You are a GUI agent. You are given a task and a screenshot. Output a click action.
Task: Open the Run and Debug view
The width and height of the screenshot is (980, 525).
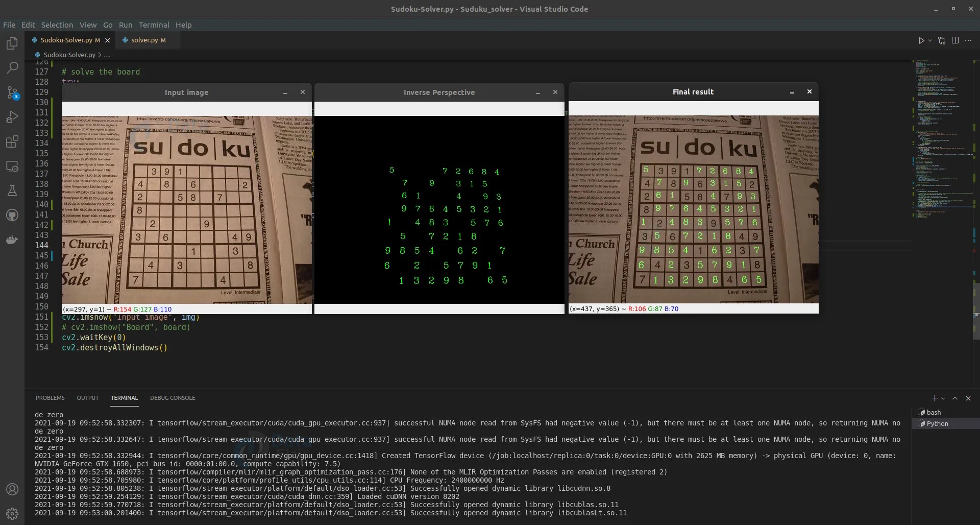coord(12,117)
